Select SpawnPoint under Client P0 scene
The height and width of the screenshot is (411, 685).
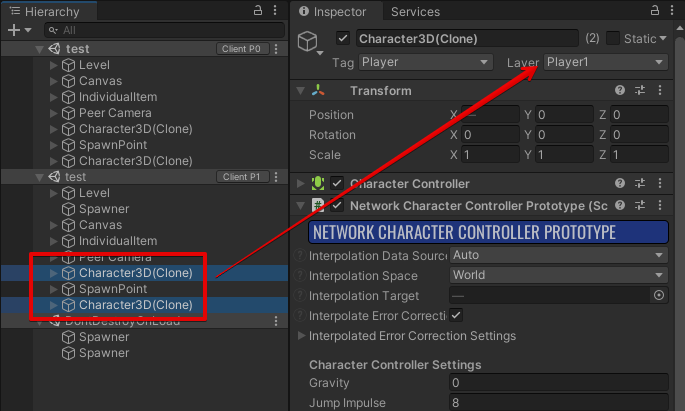(113, 145)
